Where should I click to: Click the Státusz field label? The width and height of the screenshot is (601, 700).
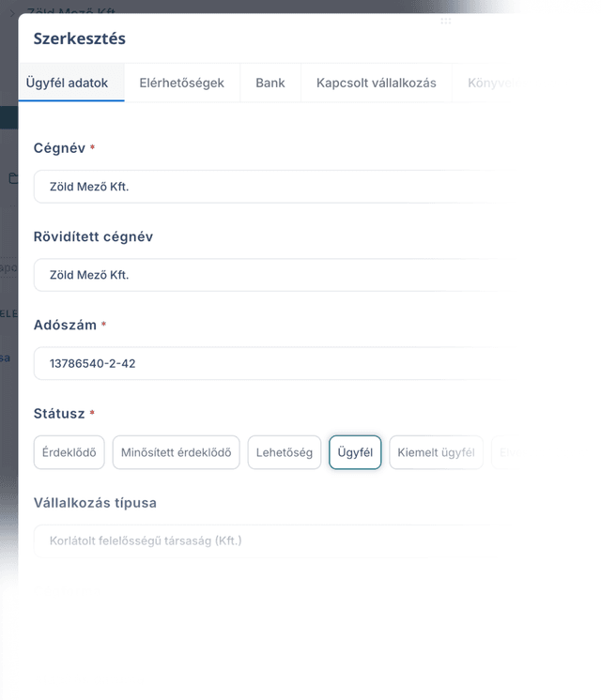[59, 414]
